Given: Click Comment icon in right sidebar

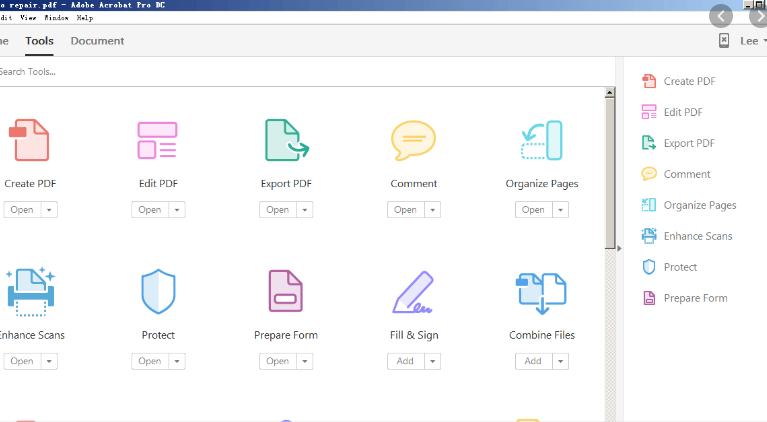Looking at the screenshot, I should coord(649,174).
